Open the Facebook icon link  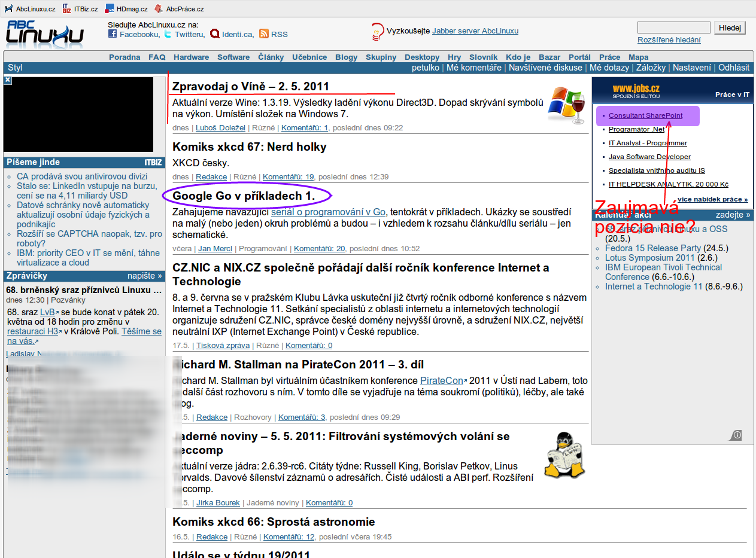coord(113,34)
